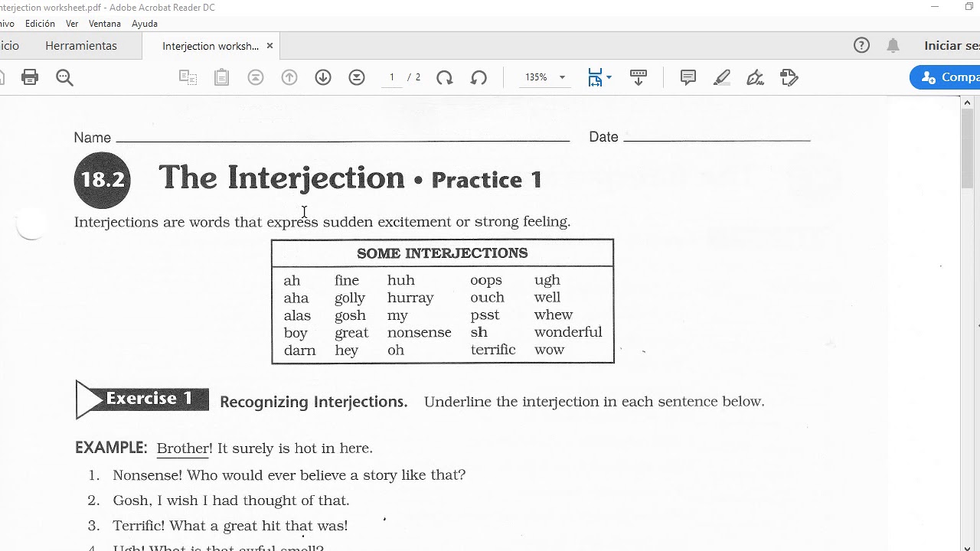This screenshot has width=980, height=551.
Task: Click the 'Name' label on worksheet
Action: [93, 138]
